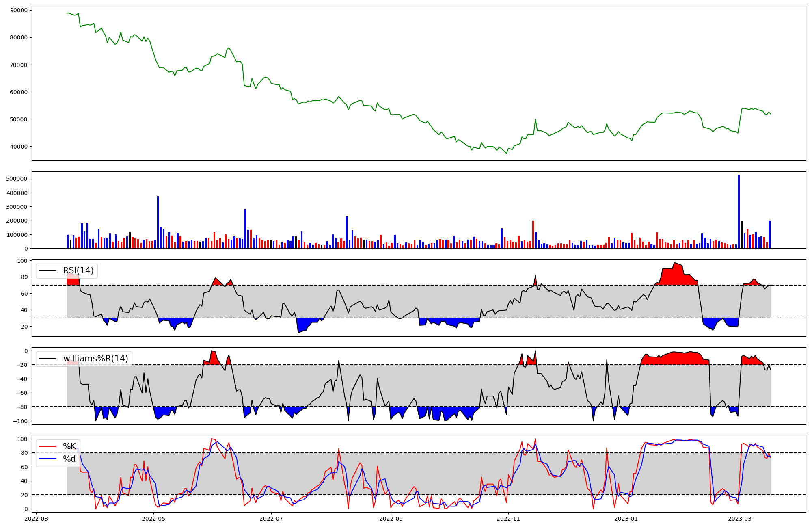The image size is (812, 528).
Task: Click the 2022-07 date tick label
Action: point(271,518)
